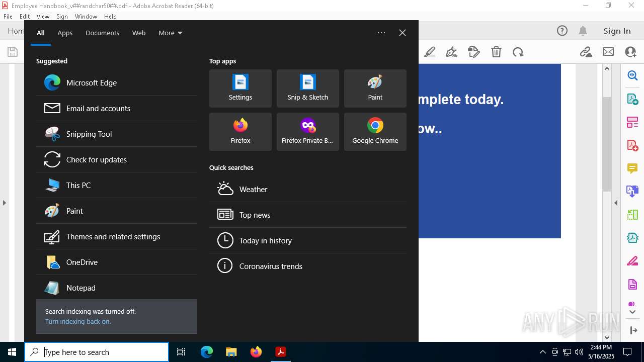The height and width of the screenshot is (362, 644).
Task: Open Action Center notifications icon
Action: [627, 352]
